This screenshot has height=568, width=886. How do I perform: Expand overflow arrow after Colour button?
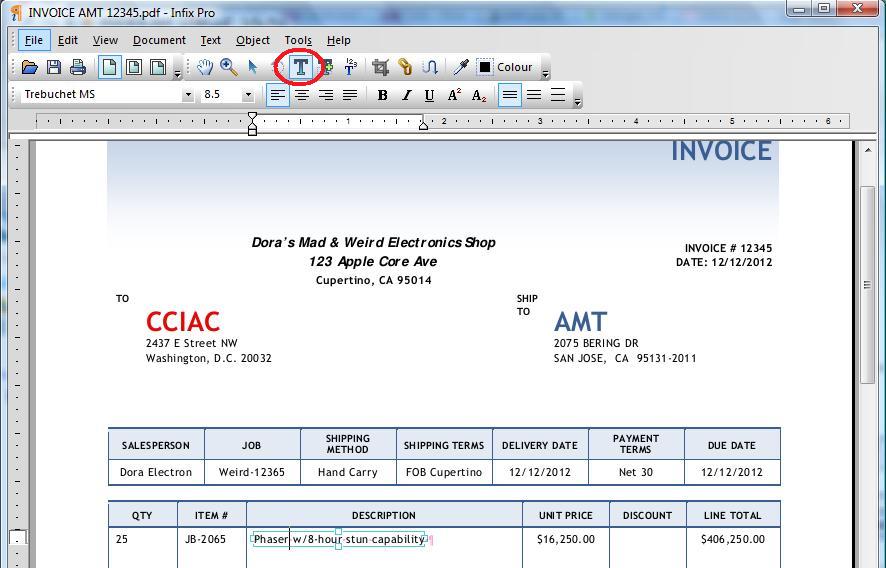[545, 74]
